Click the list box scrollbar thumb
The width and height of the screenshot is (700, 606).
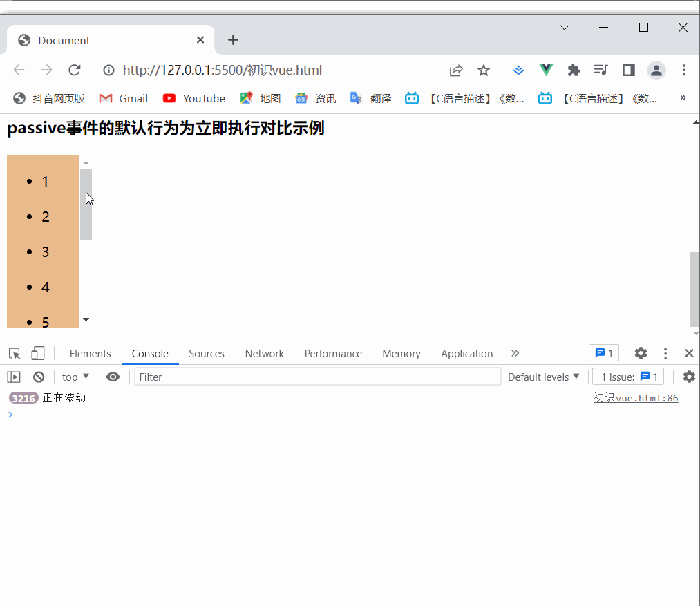coord(86,205)
